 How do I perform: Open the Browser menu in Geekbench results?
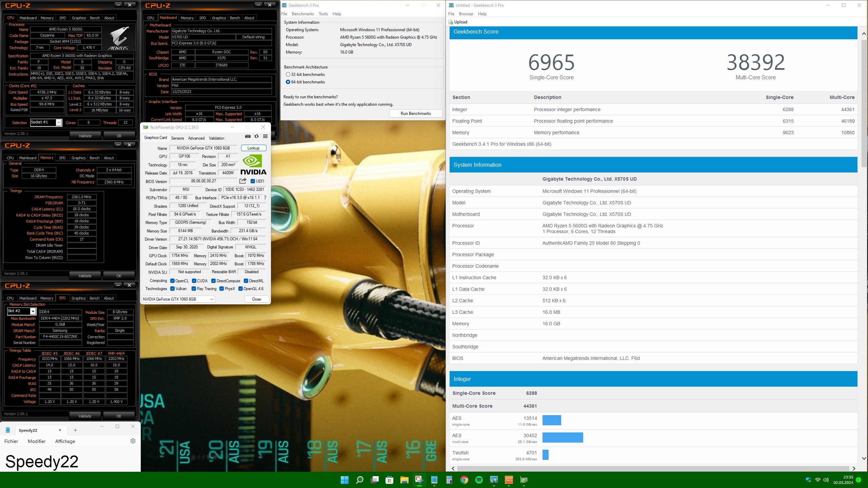coord(466,14)
